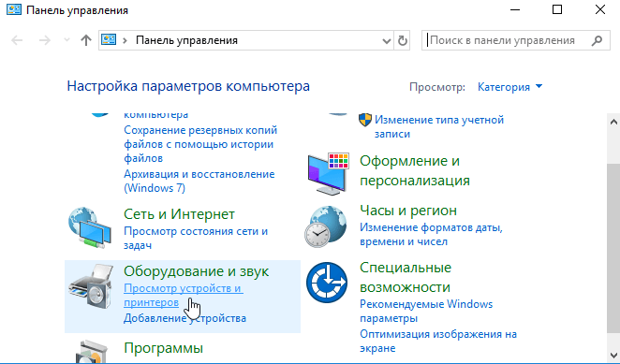Image resolution: width=620 pixels, height=364 pixels.
Task: Expand the address bar history dropdown
Action: click(x=386, y=41)
